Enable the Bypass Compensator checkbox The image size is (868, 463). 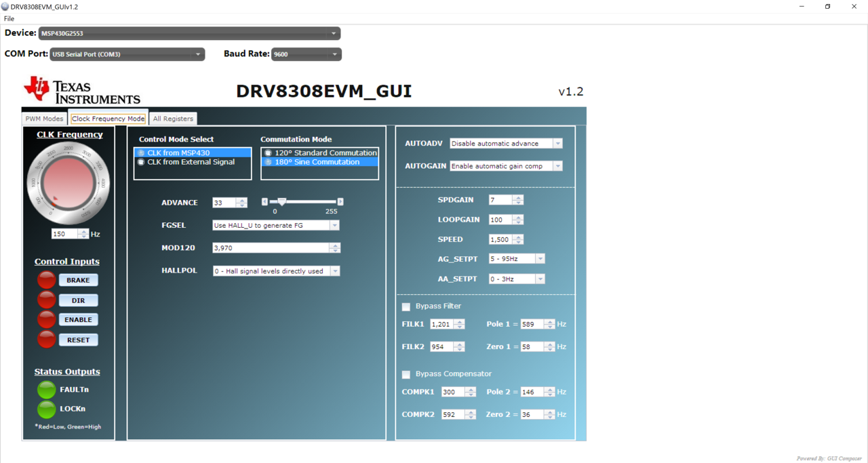(406, 374)
